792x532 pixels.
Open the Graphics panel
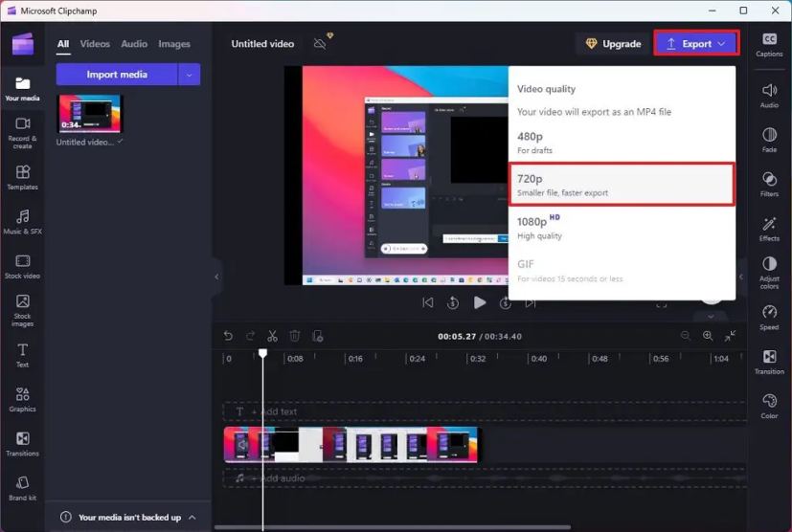coord(22,399)
